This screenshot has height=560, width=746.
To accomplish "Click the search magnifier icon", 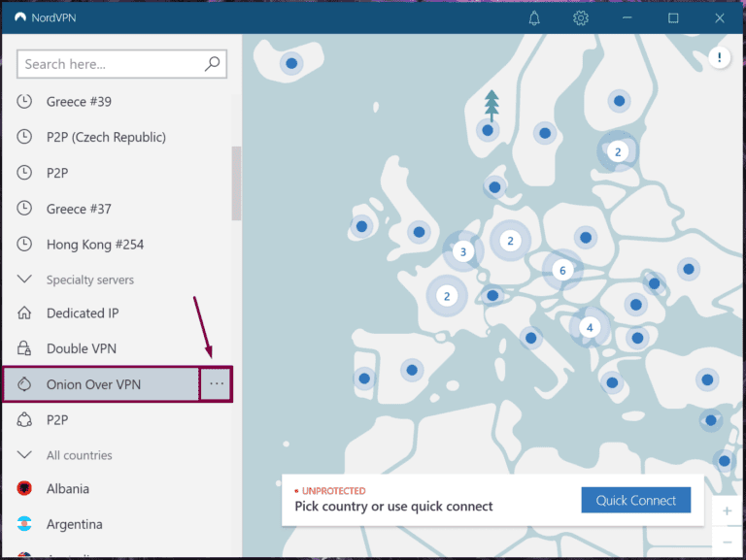I will [213, 64].
